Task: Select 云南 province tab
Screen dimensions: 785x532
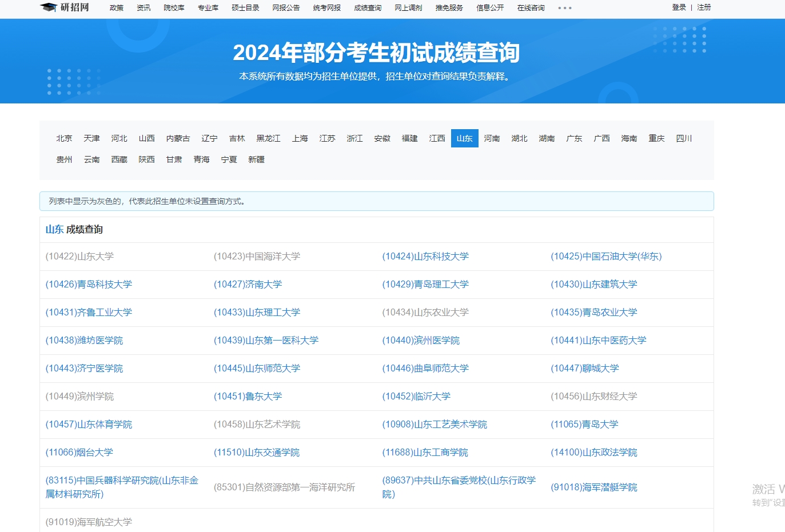Action: (x=91, y=159)
